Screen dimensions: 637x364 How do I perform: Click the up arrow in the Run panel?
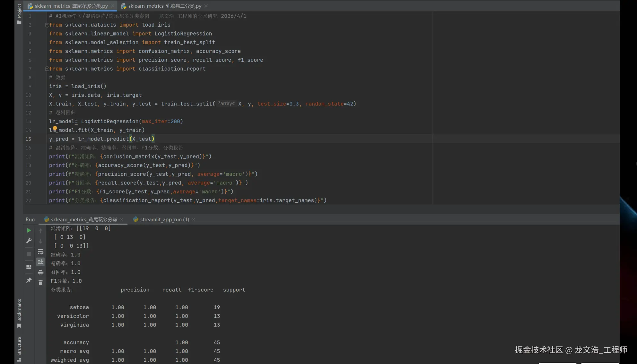40,231
